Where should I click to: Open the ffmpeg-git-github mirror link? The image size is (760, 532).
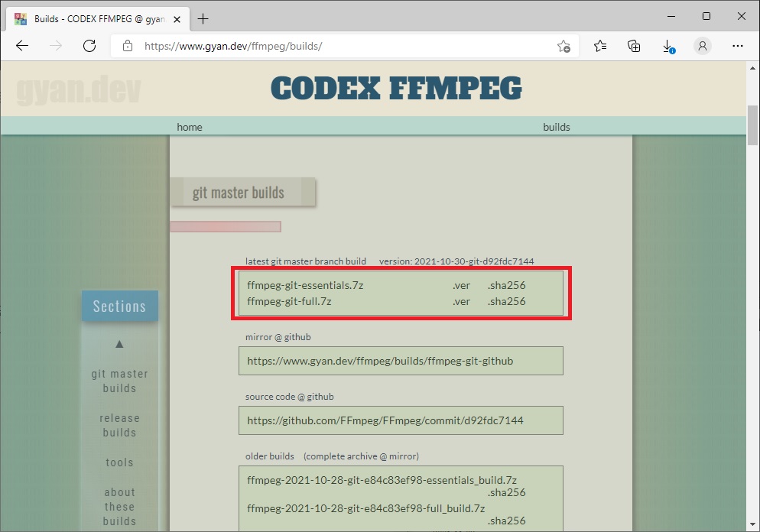[380, 361]
